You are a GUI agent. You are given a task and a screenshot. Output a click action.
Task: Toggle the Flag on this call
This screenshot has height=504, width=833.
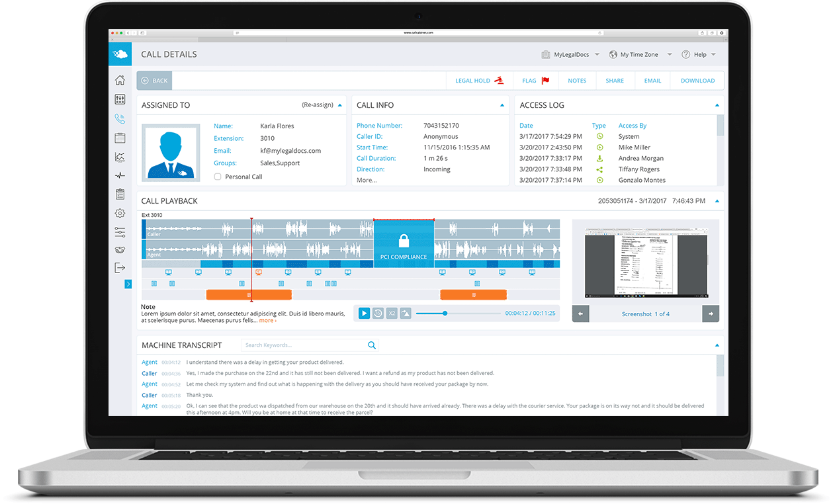535,81
